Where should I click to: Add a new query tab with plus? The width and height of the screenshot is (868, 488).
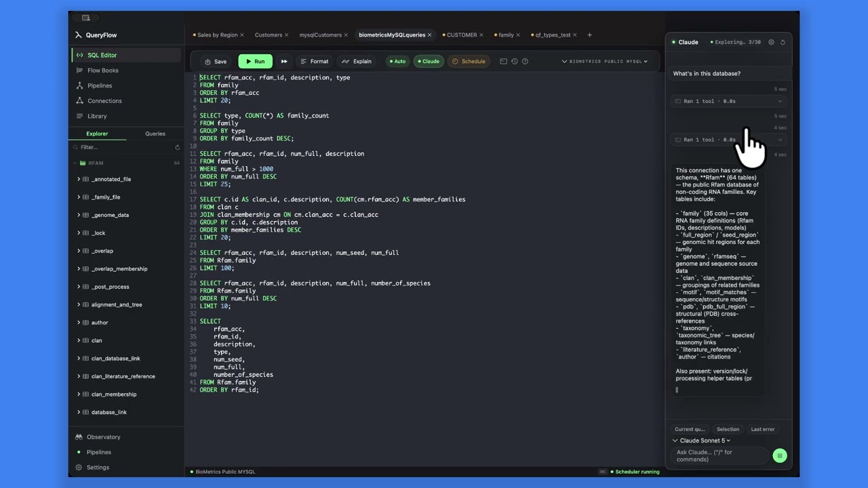[x=589, y=35]
